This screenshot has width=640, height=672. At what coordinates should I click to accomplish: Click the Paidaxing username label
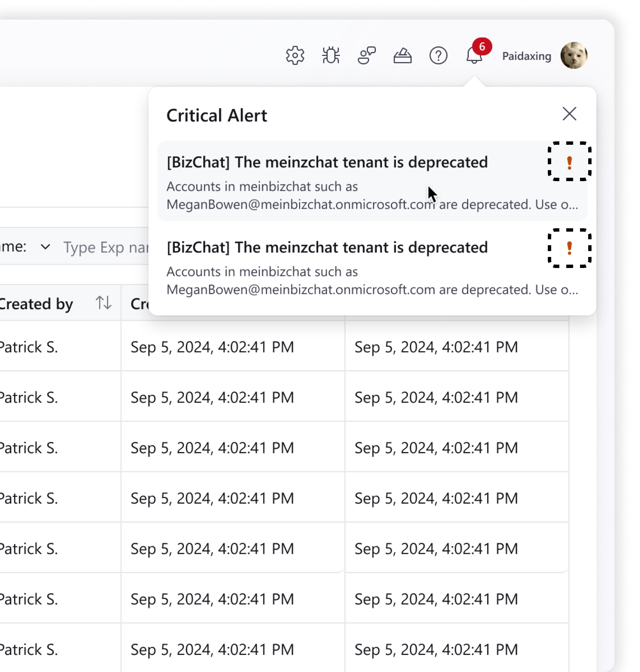(526, 56)
